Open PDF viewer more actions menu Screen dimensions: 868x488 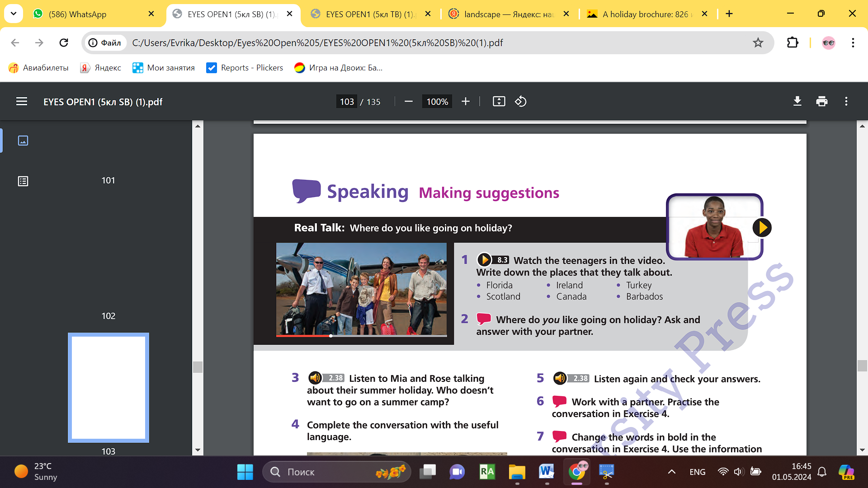[x=846, y=102]
